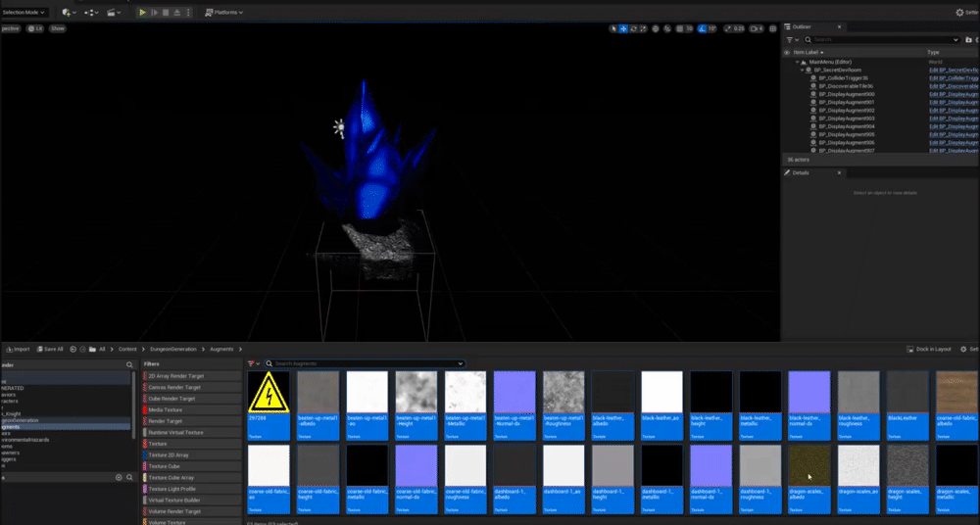
Task: Select BP_DisplayAugment903 in Outliner
Action: click(x=847, y=119)
